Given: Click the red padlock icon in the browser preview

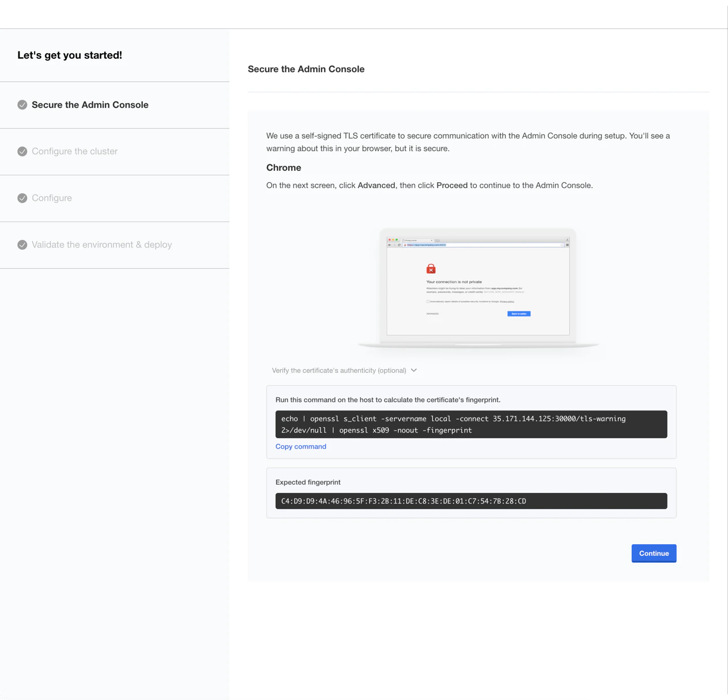Looking at the screenshot, I should pyautogui.click(x=431, y=269).
